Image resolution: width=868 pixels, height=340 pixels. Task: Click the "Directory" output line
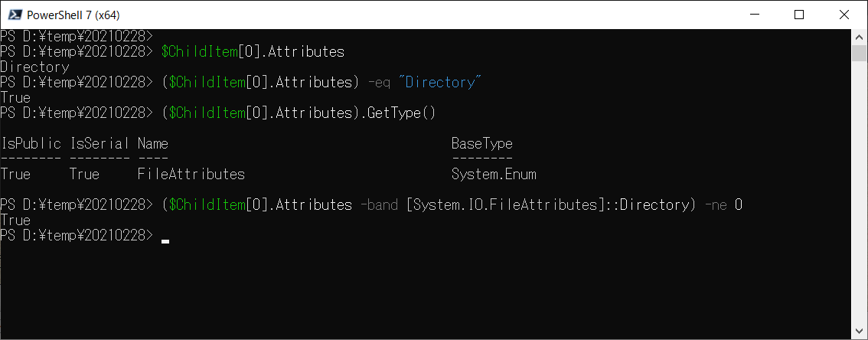coord(35,67)
